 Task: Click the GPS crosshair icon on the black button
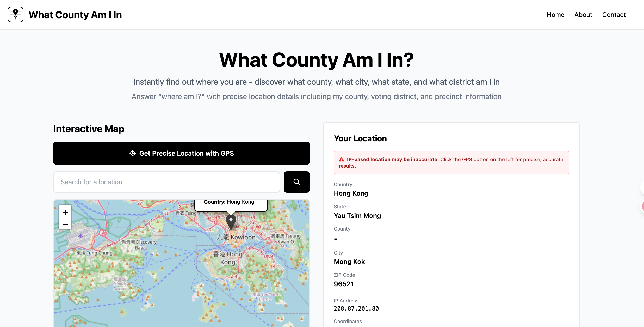(133, 153)
